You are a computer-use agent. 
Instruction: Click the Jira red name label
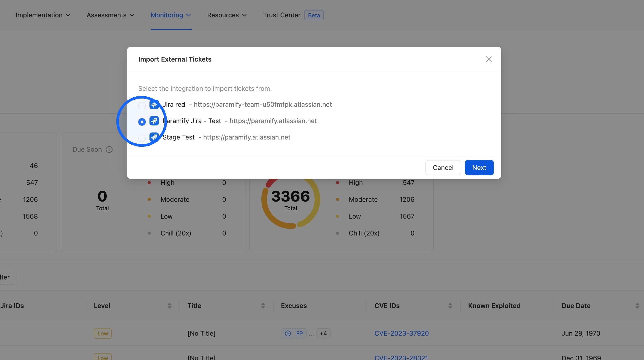(x=174, y=105)
